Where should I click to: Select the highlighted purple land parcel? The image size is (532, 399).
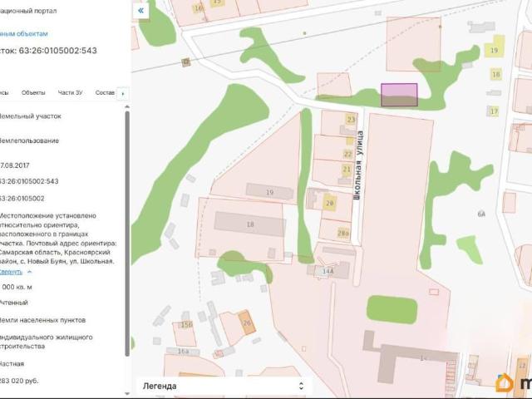399,95
